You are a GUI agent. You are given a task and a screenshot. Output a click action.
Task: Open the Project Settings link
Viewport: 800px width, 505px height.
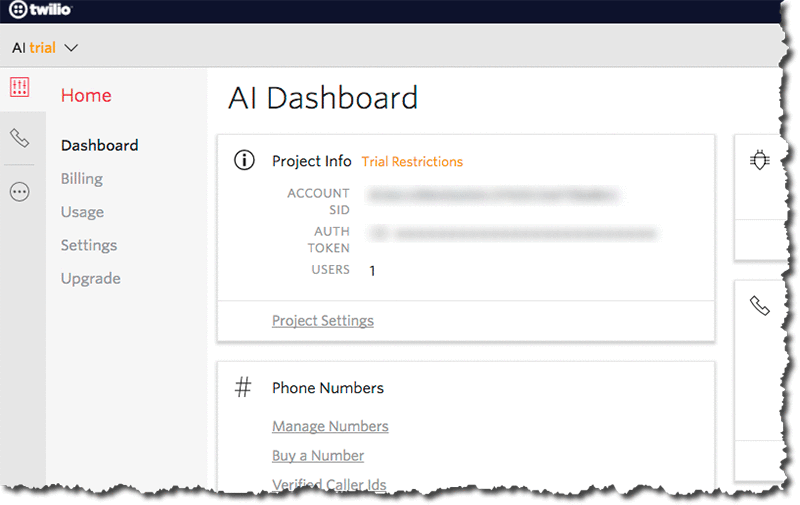[322, 321]
